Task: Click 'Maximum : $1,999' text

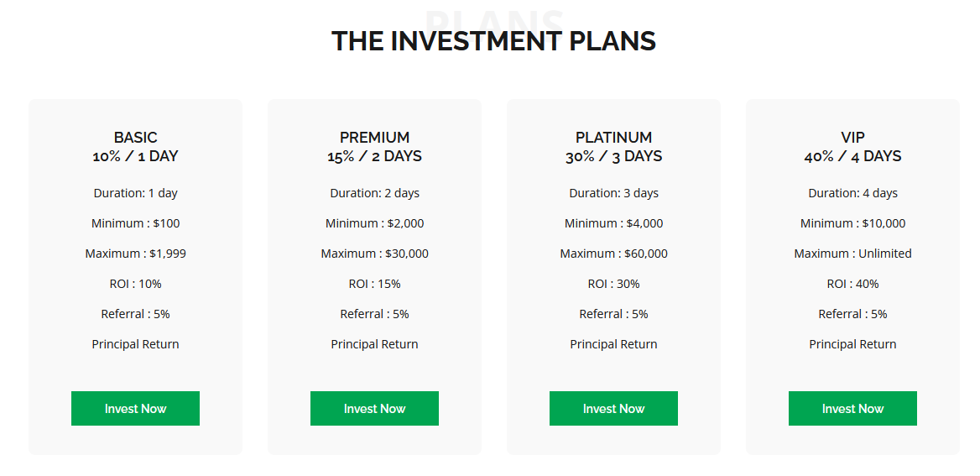Action: (135, 254)
